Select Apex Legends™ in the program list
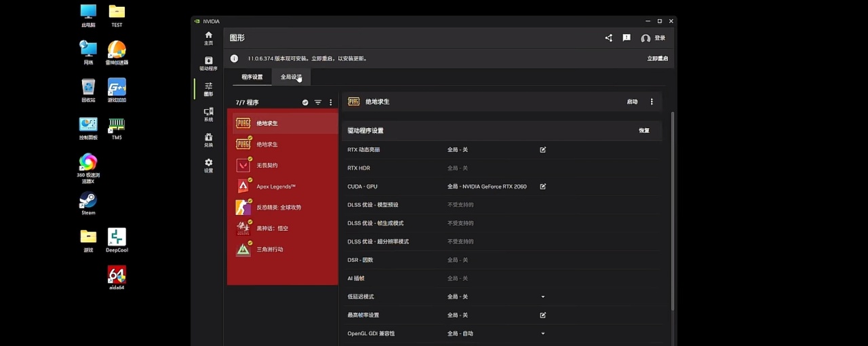Viewport: 868px width, 346px height. coord(282,186)
